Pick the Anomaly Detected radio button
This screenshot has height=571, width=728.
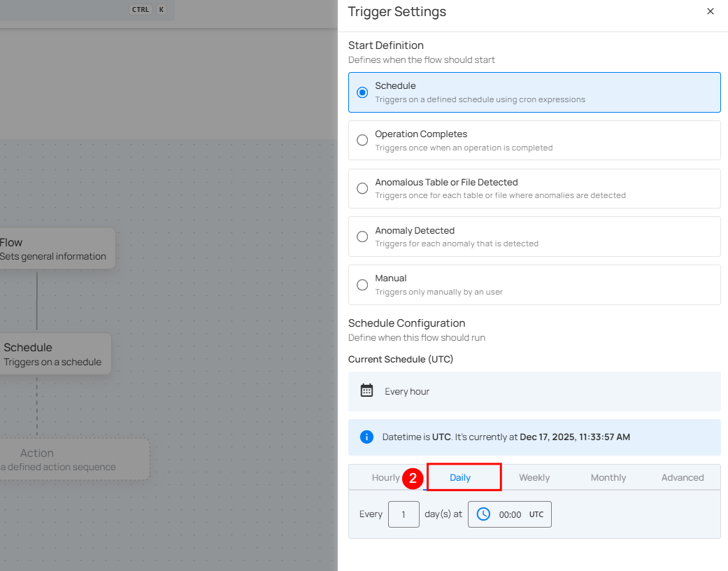tap(362, 237)
